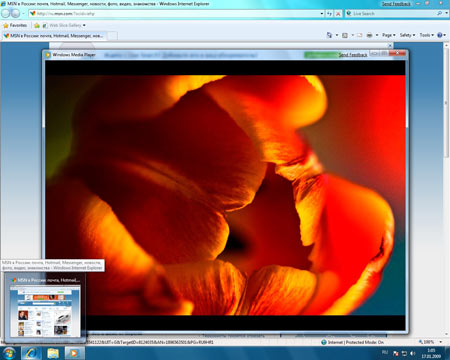Open the Action Center flag tray icon

pos(396,354)
